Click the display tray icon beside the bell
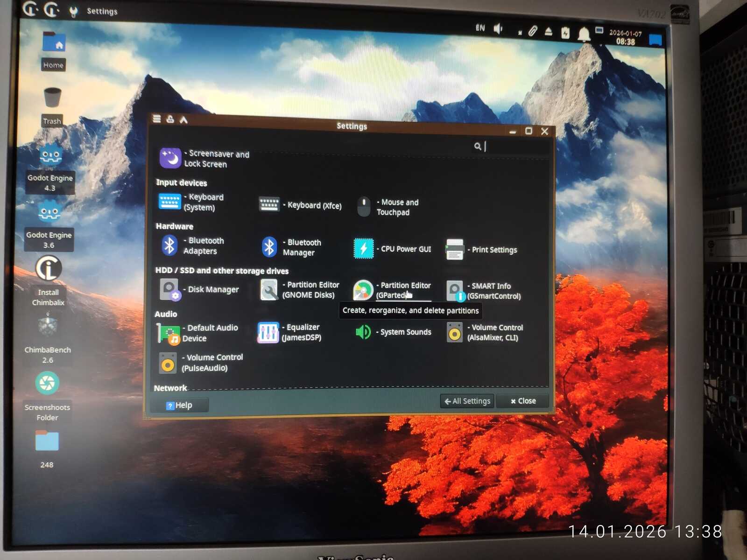747x560 pixels. pos(599,31)
